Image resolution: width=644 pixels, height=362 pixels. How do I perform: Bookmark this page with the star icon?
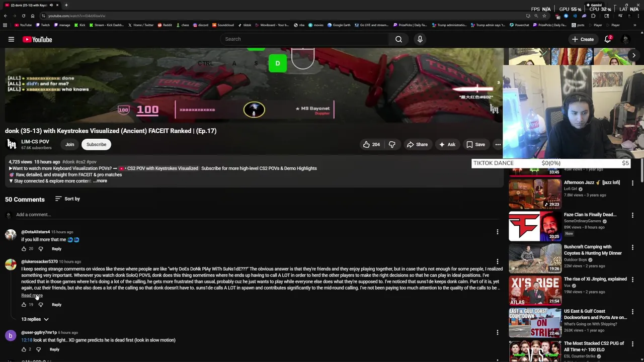(544, 16)
